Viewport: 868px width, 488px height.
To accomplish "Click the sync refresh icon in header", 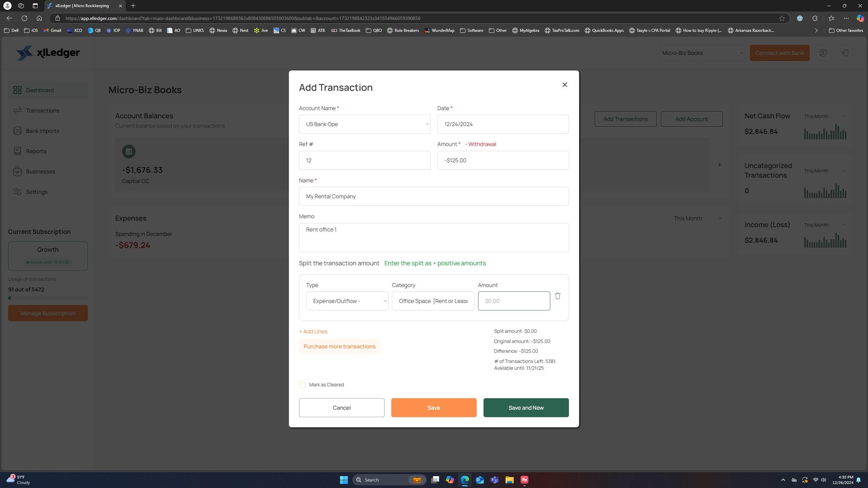I will point(823,53).
